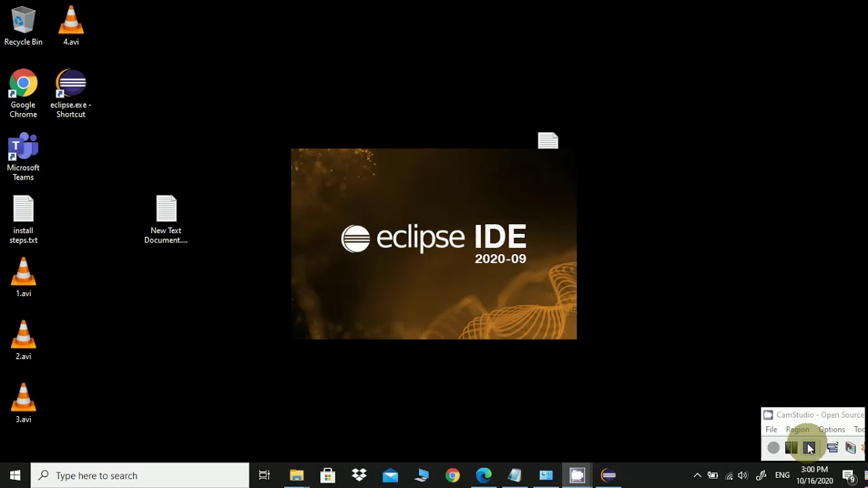
Task: Click the Windows Start button
Action: (x=15, y=475)
